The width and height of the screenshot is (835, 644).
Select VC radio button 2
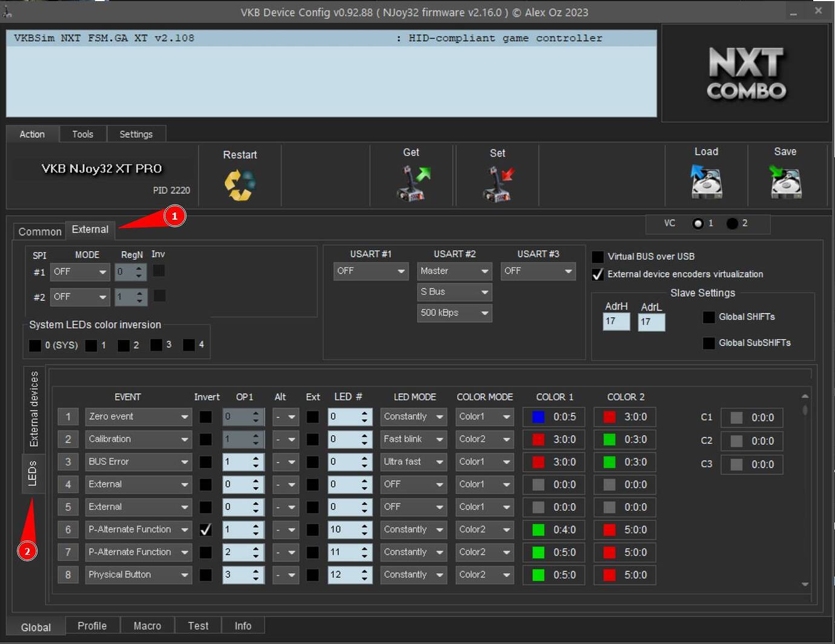732,223
